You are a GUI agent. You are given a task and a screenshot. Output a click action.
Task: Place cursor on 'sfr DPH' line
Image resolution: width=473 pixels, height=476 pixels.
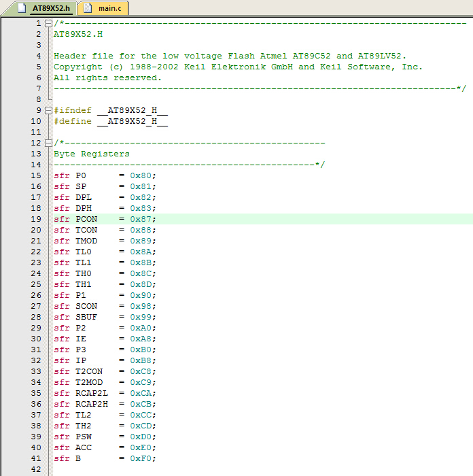coord(105,208)
